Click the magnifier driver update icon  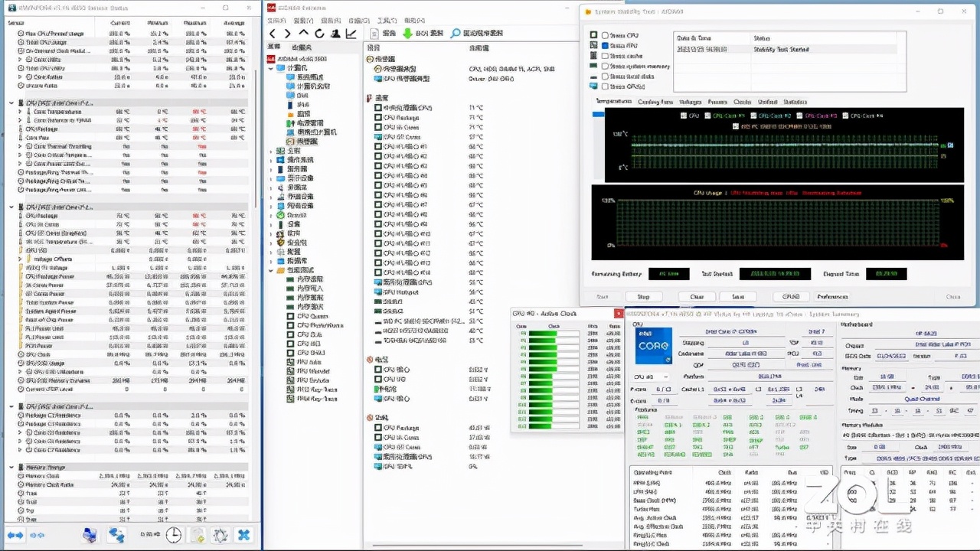(x=456, y=34)
